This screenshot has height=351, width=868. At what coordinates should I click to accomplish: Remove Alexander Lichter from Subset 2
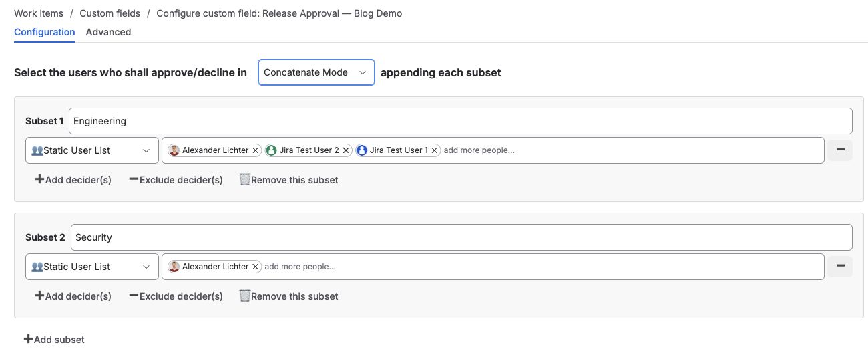click(255, 267)
